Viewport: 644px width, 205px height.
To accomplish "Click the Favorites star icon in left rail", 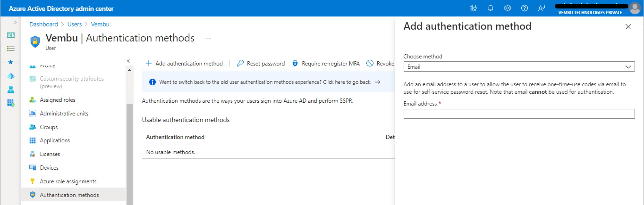I will click(x=11, y=62).
